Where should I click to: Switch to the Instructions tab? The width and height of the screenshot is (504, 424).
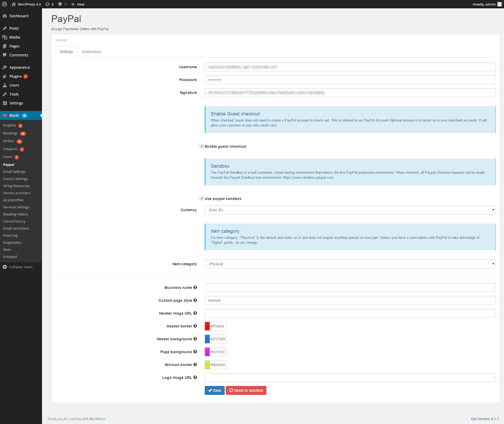pyautogui.click(x=91, y=52)
